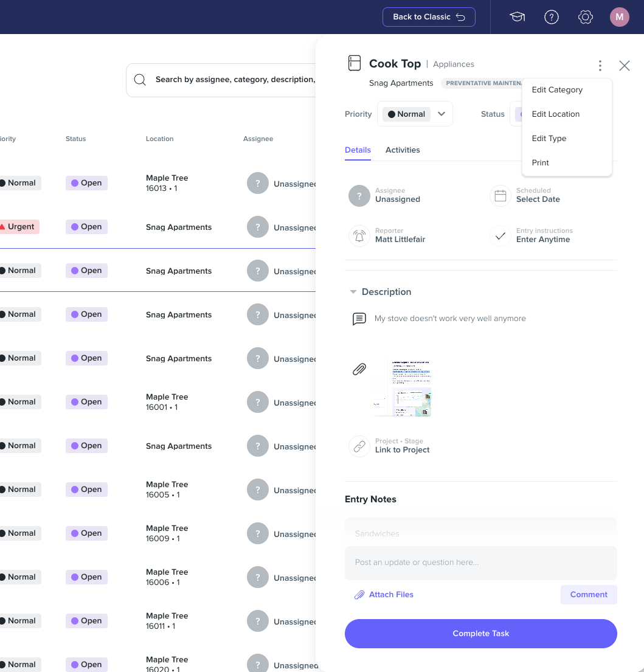Viewport: 644px width, 672px height.
Task: Click Maple Tree 16009 location cell
Action: 167,533
